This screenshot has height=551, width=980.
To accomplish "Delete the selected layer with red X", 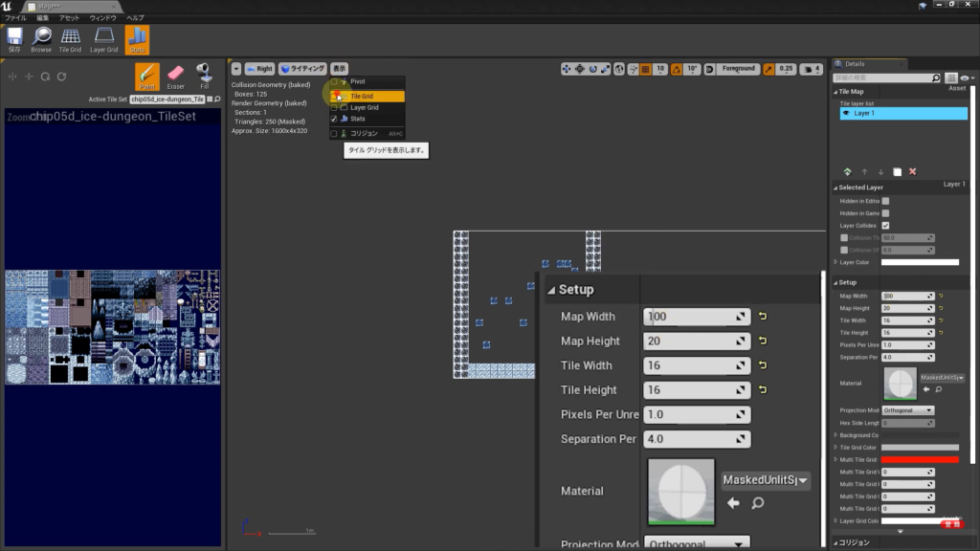I will click(x=912, y=171).
